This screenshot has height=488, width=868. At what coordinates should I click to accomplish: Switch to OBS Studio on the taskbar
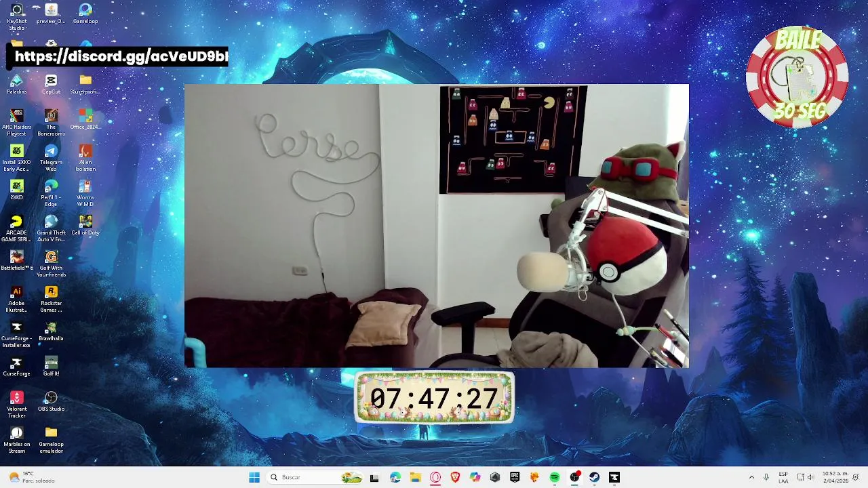[574, 477]
